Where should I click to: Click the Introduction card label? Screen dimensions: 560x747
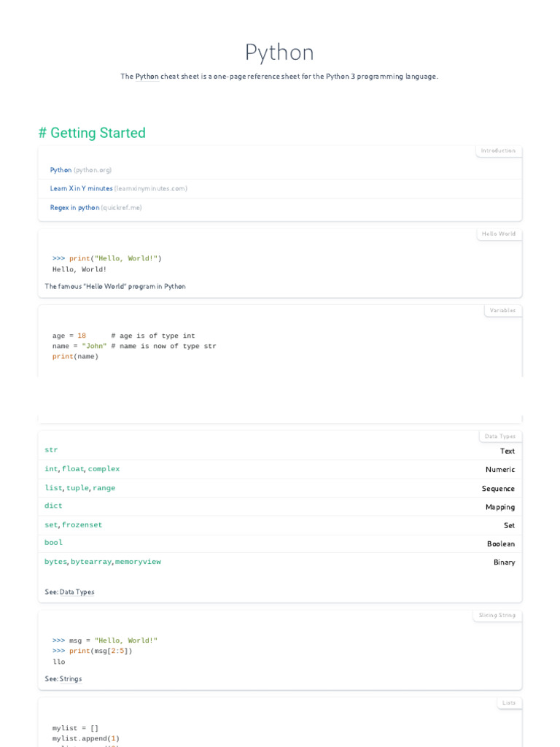(x=498, y=151)
